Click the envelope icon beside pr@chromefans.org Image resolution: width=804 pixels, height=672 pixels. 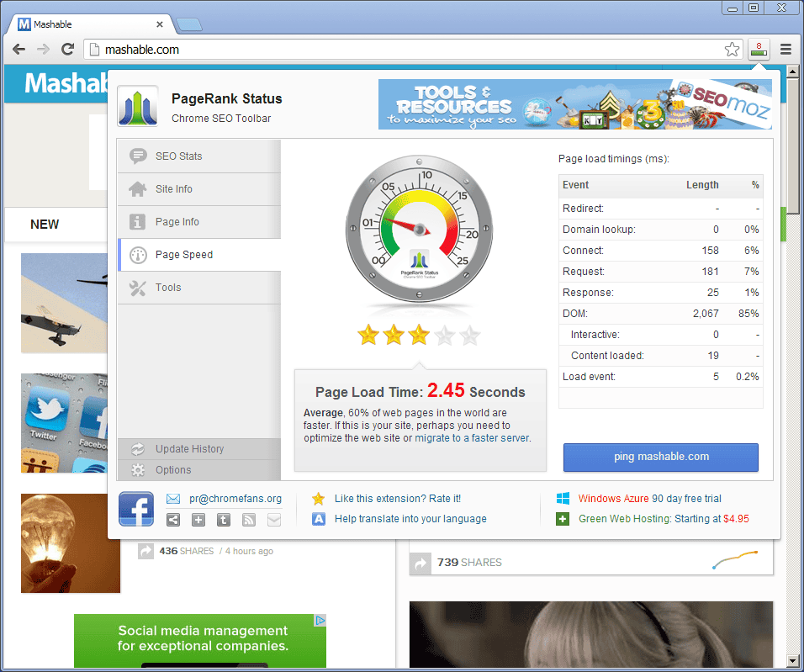click(173, 499)
